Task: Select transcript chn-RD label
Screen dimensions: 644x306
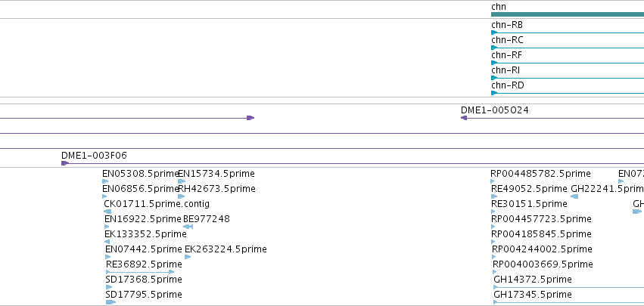Action: pos(508,85)
